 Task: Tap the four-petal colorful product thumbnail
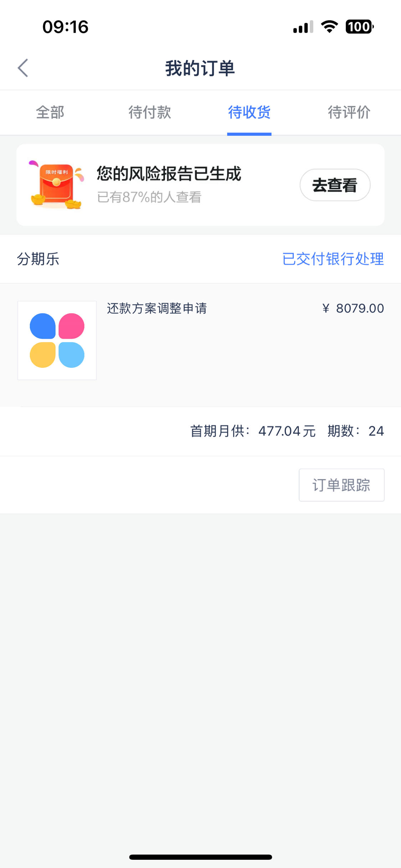(x=57, y=340)
